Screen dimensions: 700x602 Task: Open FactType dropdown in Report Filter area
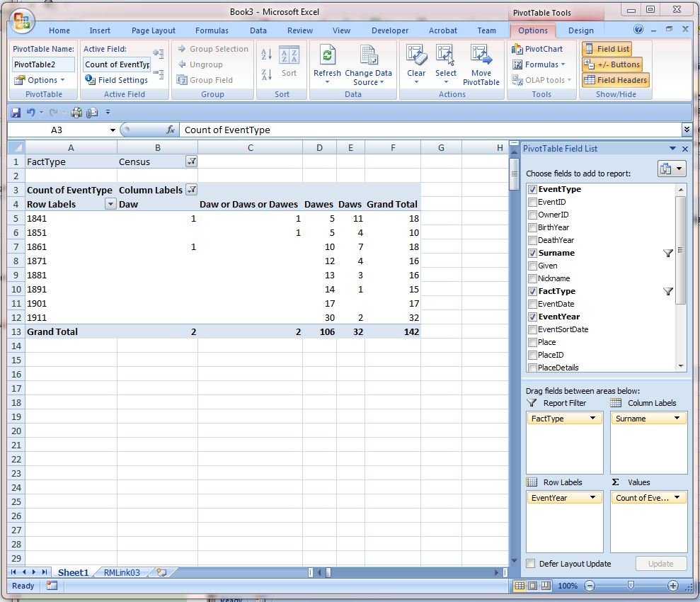coord(592,419)
